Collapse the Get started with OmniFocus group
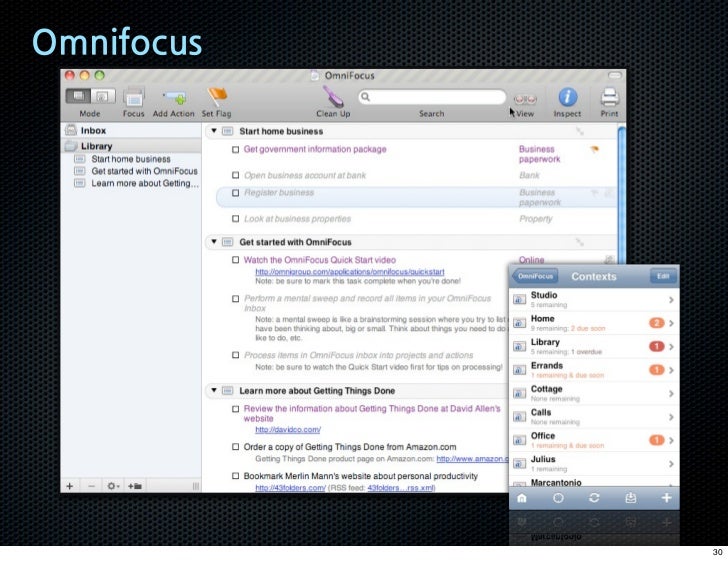This screenshot has height=561, width=728. pyautogui.click(x=214, y=241)
